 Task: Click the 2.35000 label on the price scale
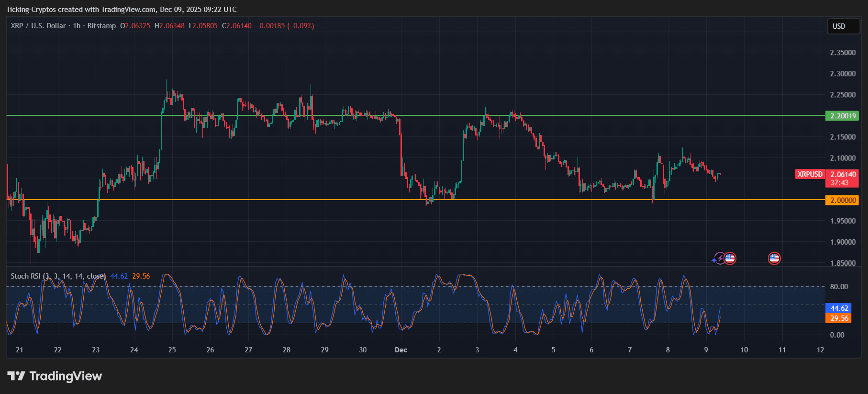point(843,53)
